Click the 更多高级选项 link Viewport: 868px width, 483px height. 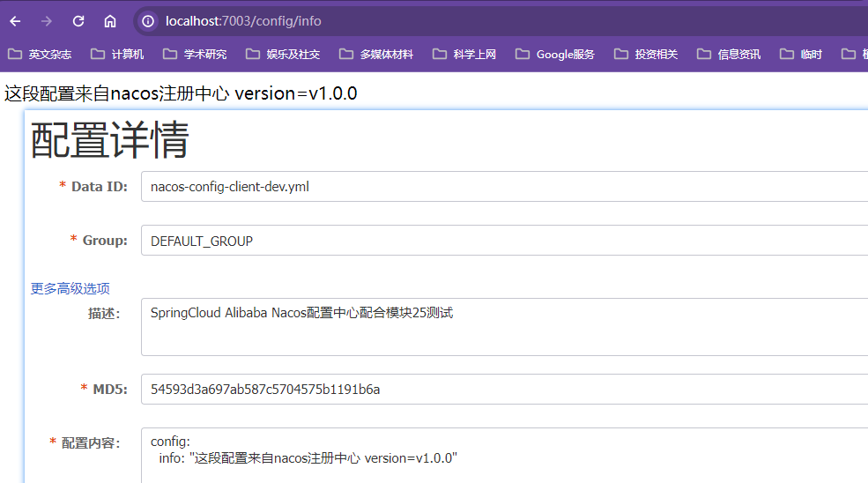click(x=70, y=288)
